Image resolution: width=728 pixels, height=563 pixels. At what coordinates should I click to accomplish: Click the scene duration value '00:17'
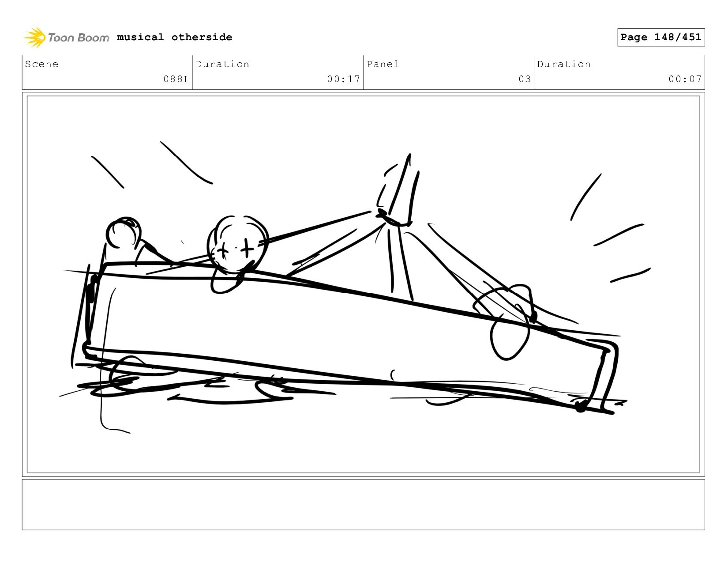[344, 79]
